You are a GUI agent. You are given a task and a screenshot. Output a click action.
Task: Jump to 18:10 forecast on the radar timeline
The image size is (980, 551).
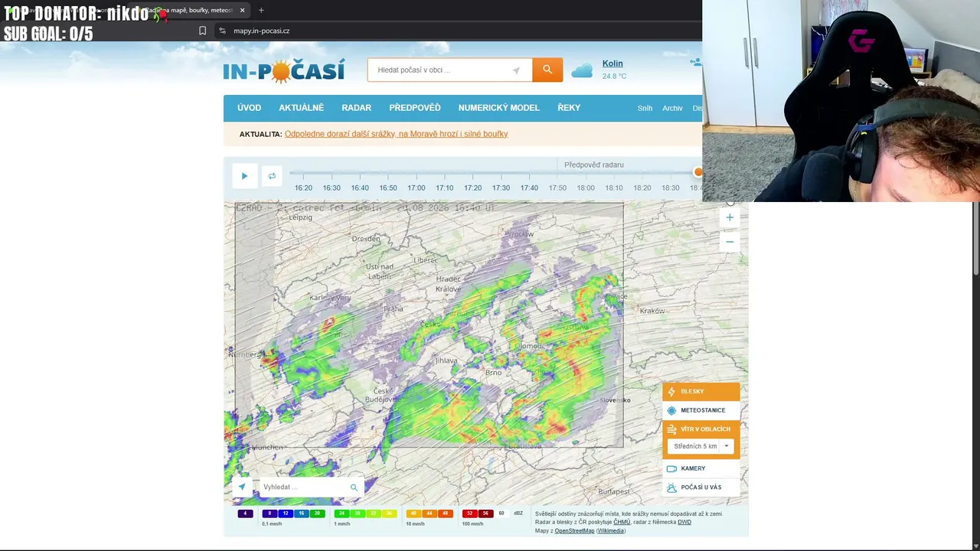coord(614,187)
